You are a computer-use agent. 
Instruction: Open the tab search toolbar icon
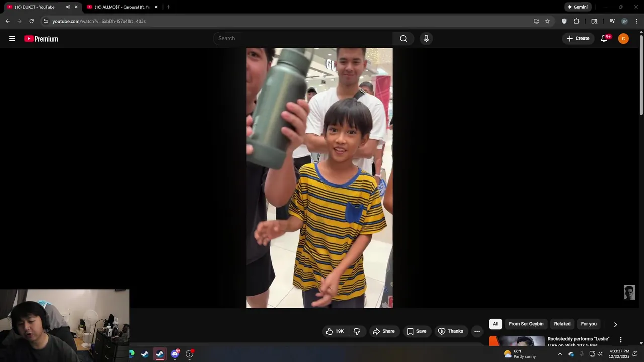coord(594,21)
